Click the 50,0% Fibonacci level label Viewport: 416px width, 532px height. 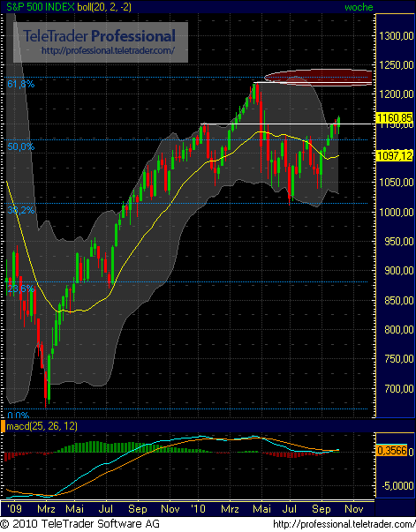pyautogui.click(x=21, y=146)
